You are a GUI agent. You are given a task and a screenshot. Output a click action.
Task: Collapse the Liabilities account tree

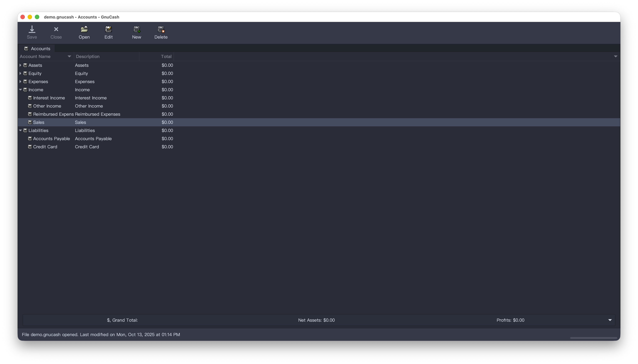click(20, 130)
